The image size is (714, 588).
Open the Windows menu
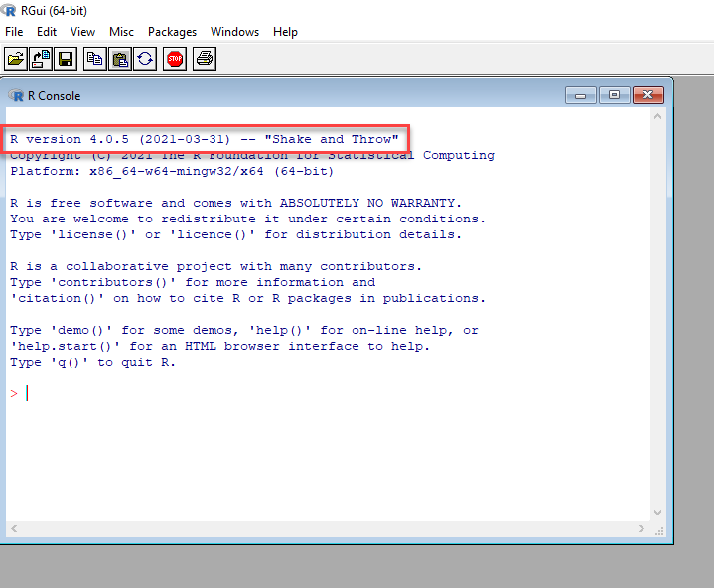[x=234, y=32]
